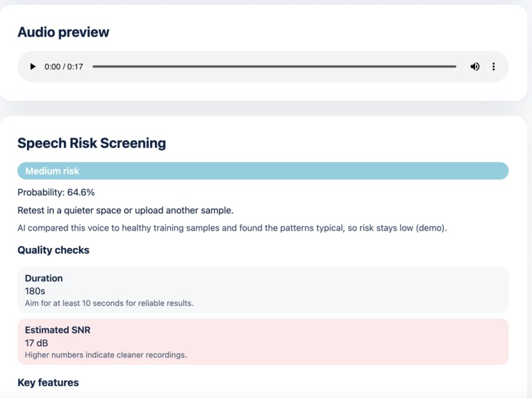Click the Quality checks heading
Viewport: 532px width, 398px height.
click(x=53, y=250)
